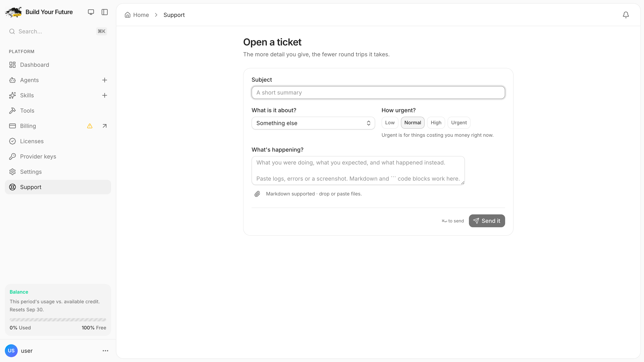The width and height of the screenshot is (644, 362).
Task: Click 'Resets Sep 30.' text
Action: click(27, 310)
